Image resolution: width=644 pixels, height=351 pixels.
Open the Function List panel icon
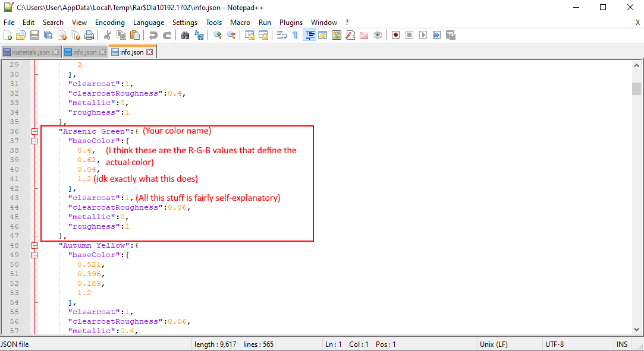(350, 35)
